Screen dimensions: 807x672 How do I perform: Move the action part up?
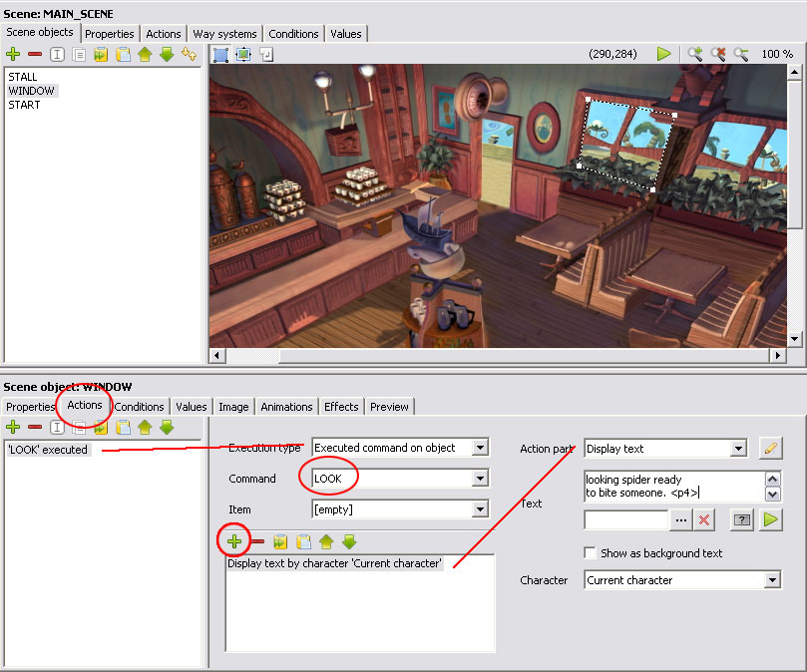pos(326,541)
